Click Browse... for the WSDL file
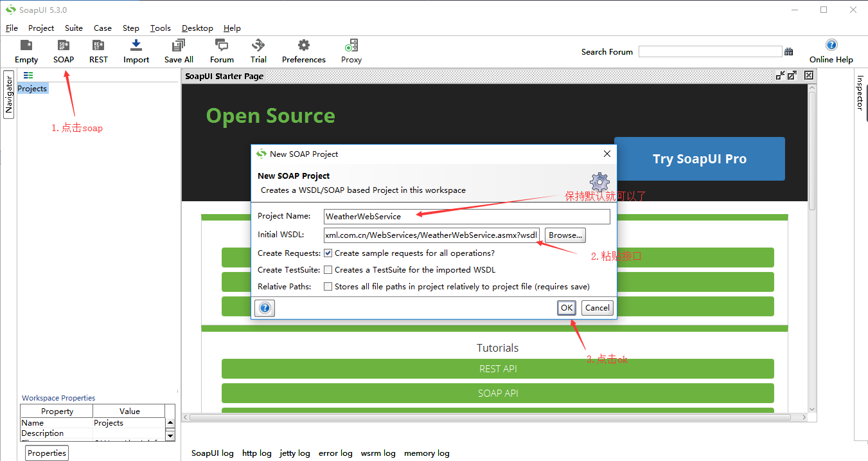868x461 pixels. pyautogui.click(x=565, y=235)
